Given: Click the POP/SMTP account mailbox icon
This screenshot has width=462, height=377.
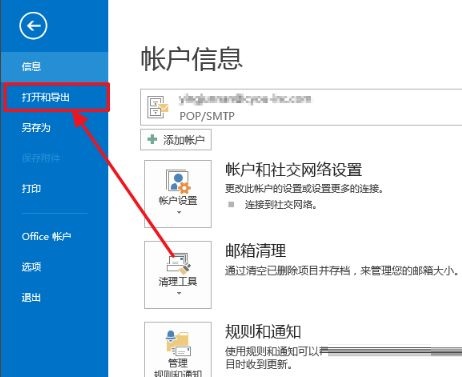Looking at the screenshot, I should point(158,107).
